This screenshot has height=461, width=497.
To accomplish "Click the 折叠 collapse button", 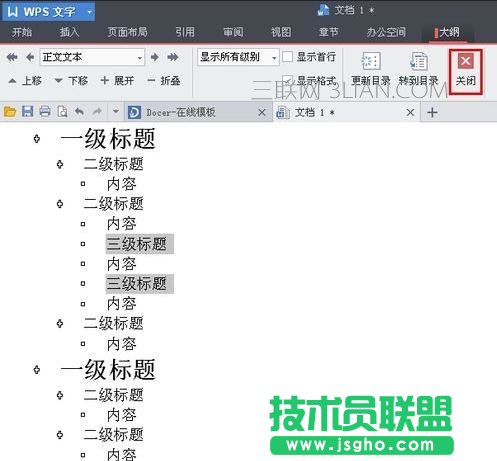I will click(164, 81).
